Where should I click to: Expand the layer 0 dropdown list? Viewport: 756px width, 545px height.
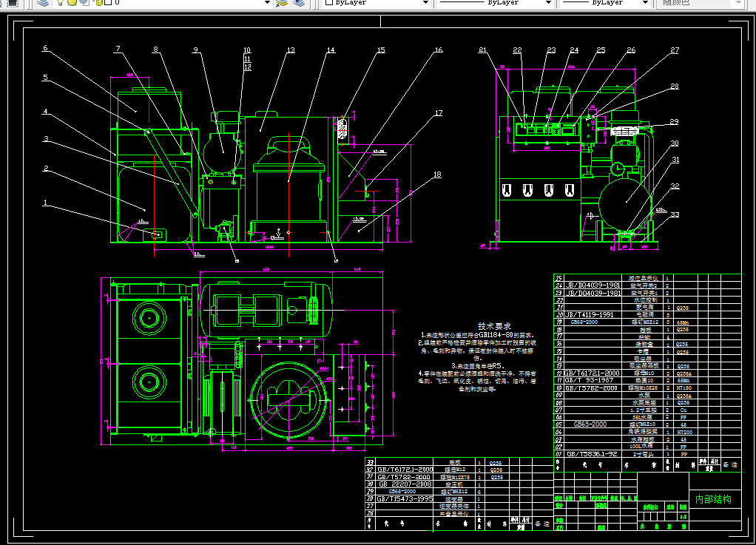(268, 3)
